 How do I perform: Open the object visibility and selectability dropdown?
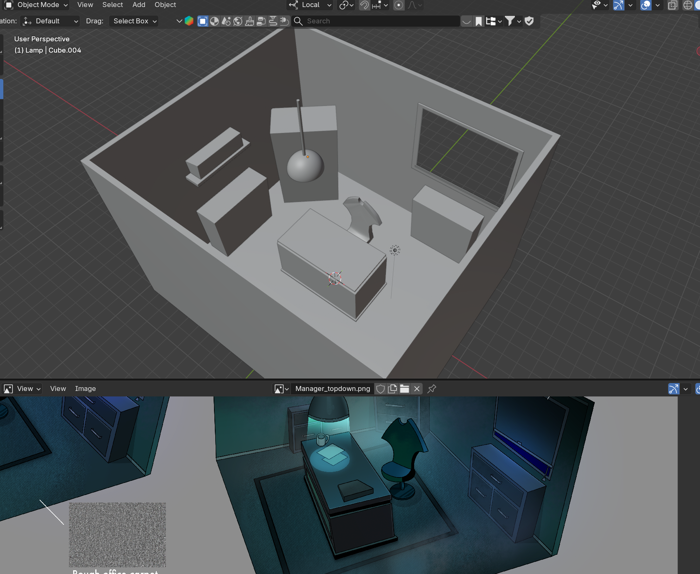pyautogui.click(x=600, y=5)
